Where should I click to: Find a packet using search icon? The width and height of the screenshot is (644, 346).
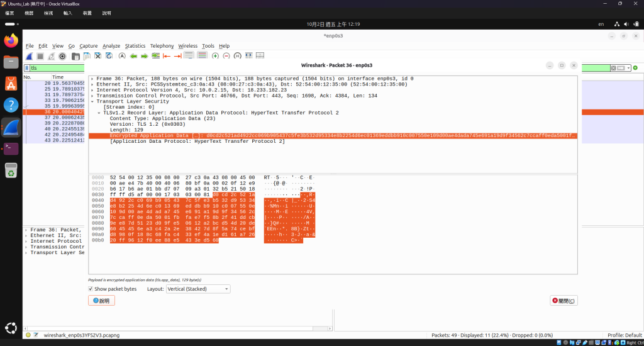tap(122, 56)
